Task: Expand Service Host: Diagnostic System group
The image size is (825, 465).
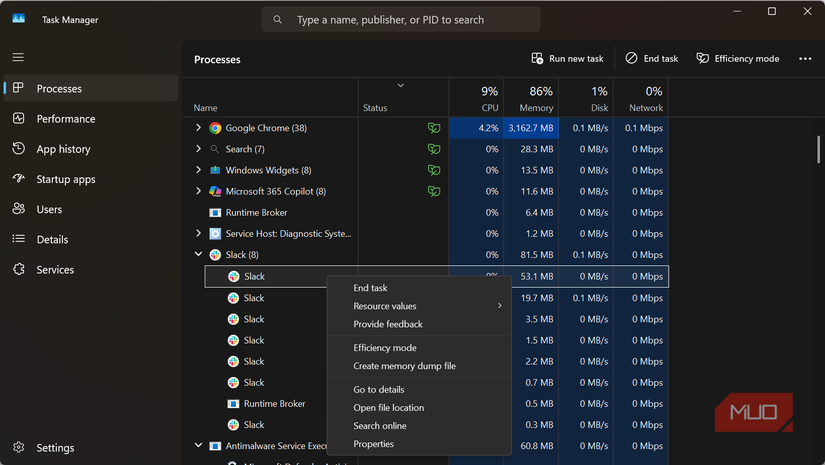Action: tap(198, 232)
